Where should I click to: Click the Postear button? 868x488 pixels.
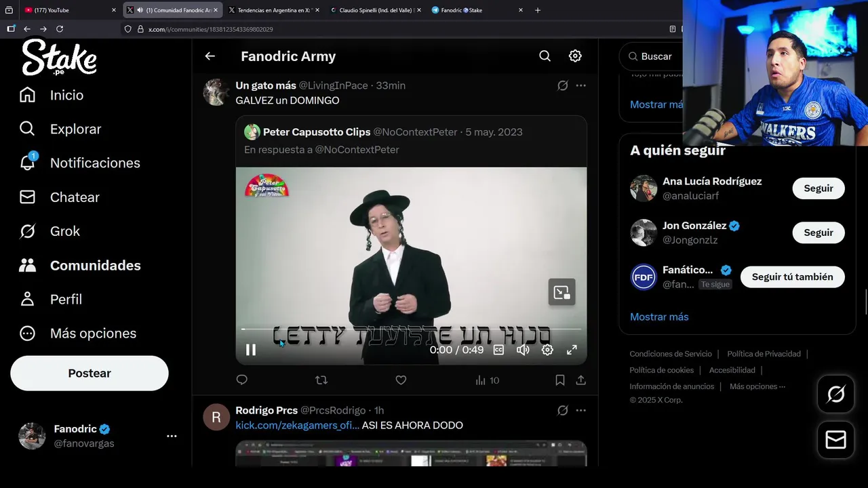coord(90,373)
